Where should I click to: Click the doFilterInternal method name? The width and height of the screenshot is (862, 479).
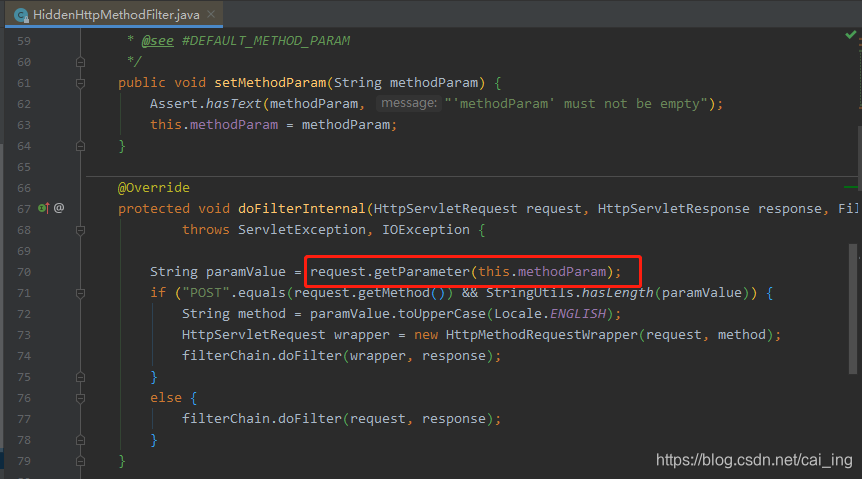pyautogui.click(x=301, y=208)
